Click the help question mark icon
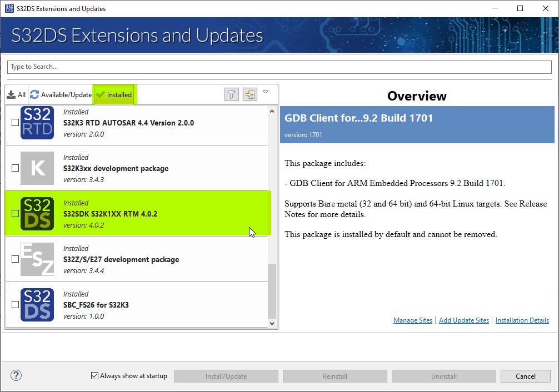The image size is (559, 392). (16, 375)
